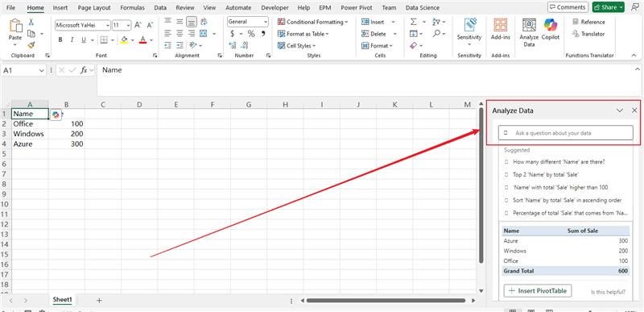Screen dimensions: 644x312
Task: Open Conditional Formatting menu
Action: pos(312,22)
